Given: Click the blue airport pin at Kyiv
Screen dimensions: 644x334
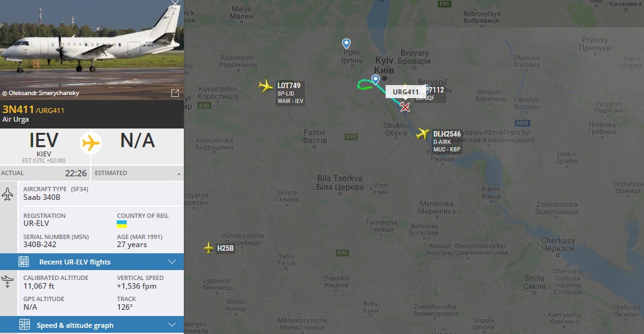Looking at the screenshot, I should point(375,79).
